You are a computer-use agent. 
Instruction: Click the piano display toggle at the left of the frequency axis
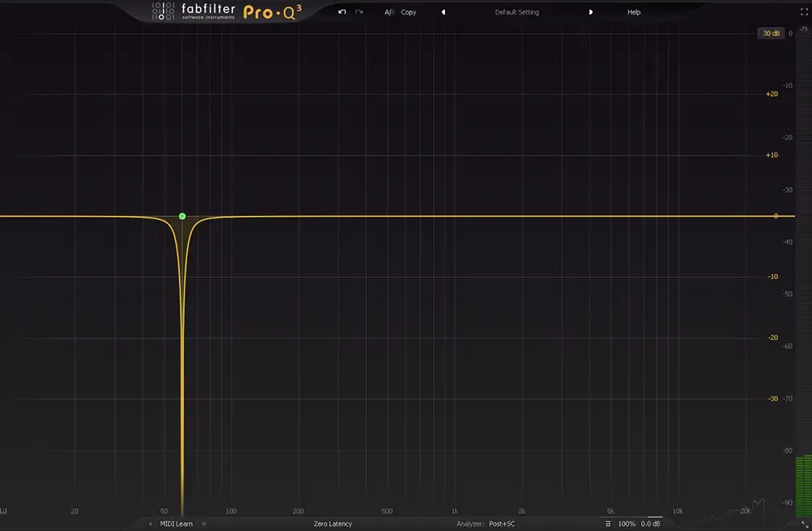click(3, 512)
